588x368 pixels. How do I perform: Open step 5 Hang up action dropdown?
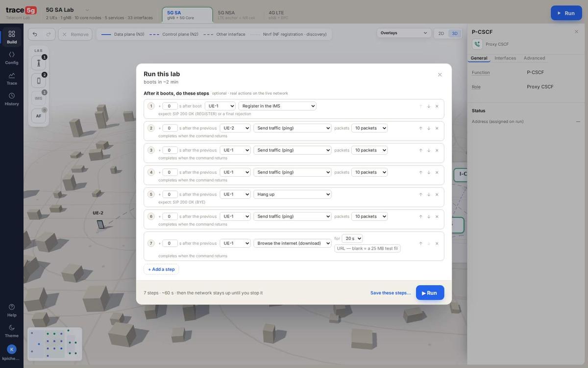click(x=293, y=194)
